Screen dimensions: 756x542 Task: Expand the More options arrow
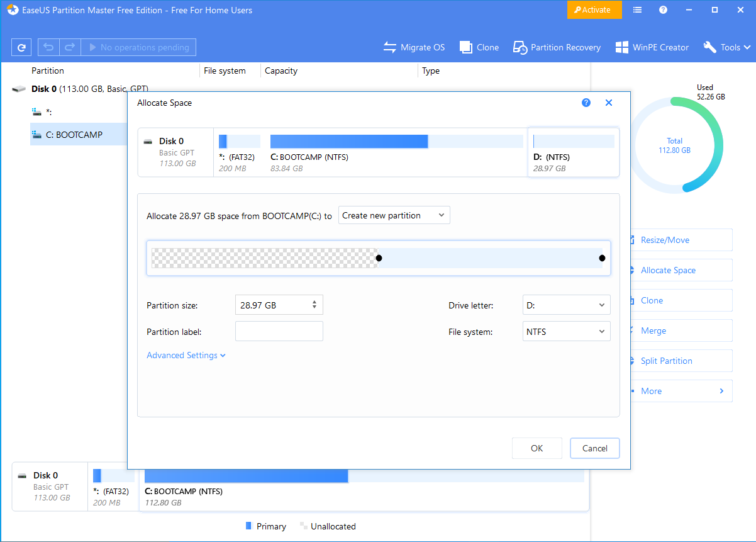click(x=721, y=391)
